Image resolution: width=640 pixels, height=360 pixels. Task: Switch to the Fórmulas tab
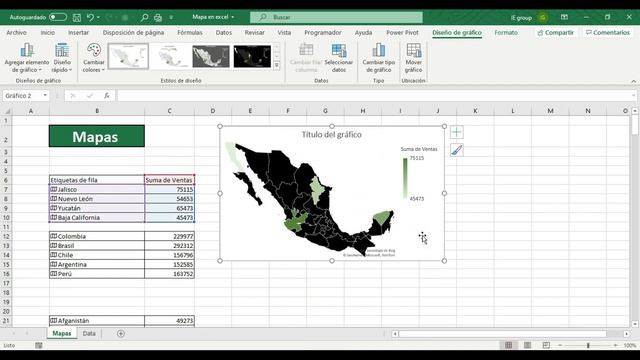pos(190,32)
